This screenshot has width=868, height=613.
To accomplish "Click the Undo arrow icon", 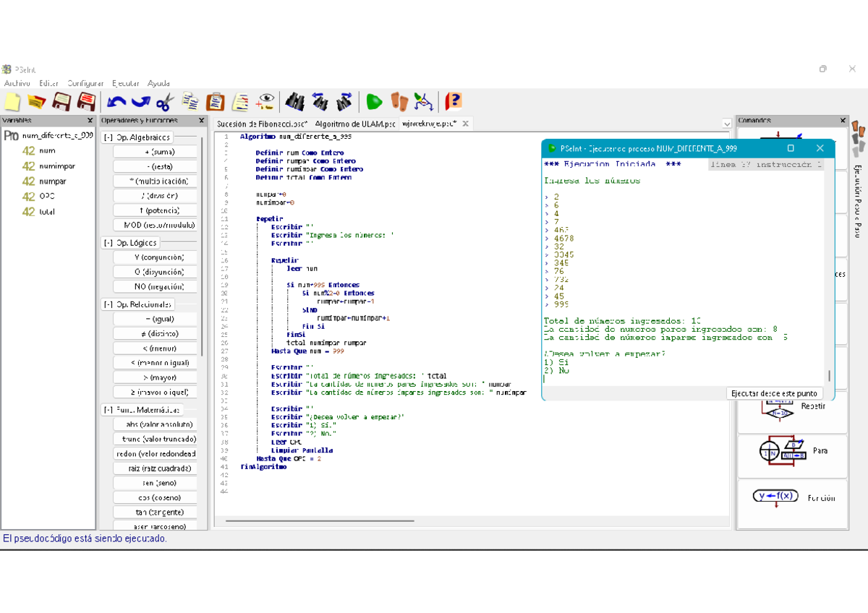I will (116, 101).
